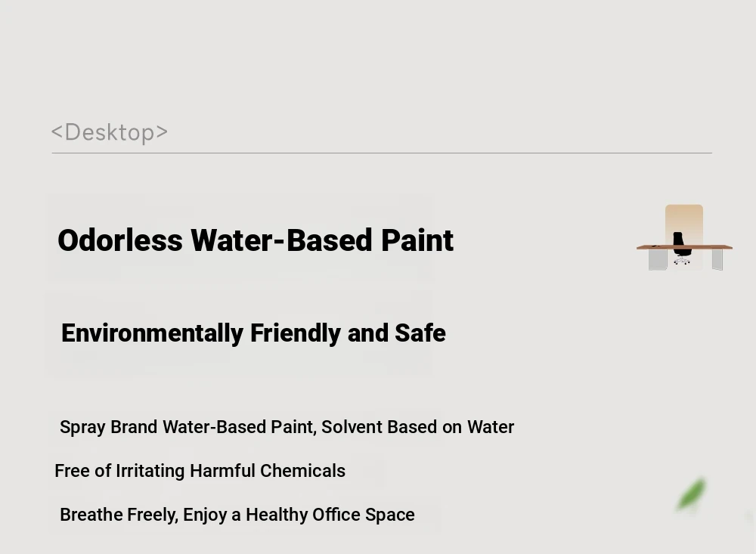Viewport: 756px width, 554px height.
Task: Click the green leaf decoration
Action: point(692,494)
